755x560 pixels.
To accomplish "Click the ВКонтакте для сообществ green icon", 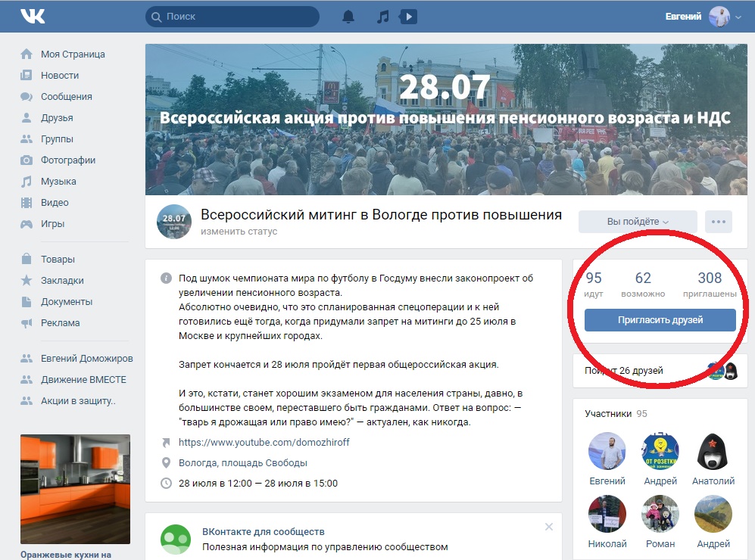I will 176,540.
